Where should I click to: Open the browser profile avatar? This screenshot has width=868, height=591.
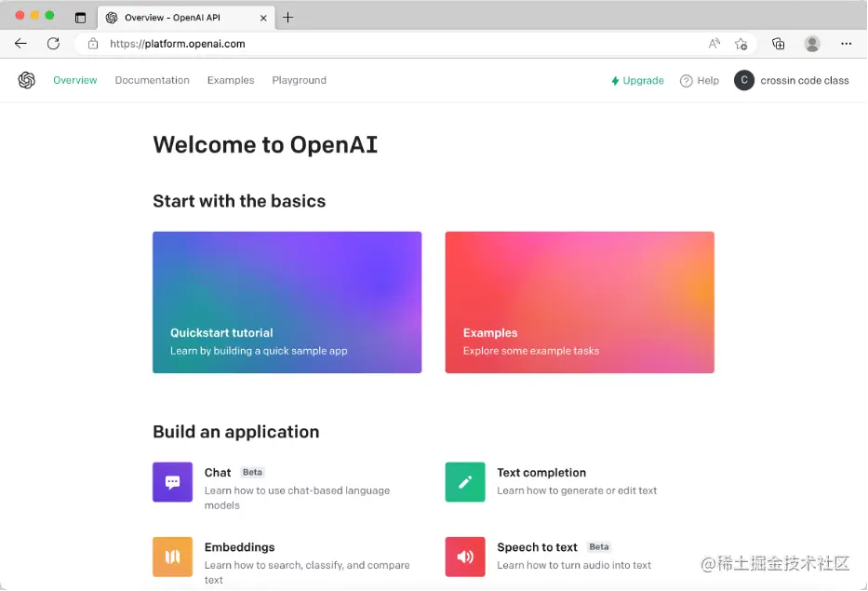pos(812,44)
